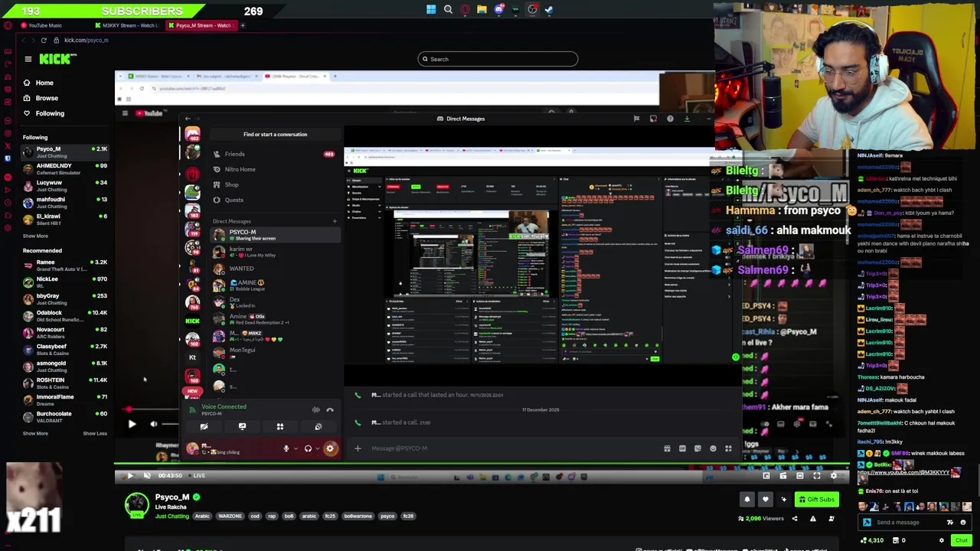
Task: Jump to LIVE in Kick player
Action: click(x=199, y=475)
